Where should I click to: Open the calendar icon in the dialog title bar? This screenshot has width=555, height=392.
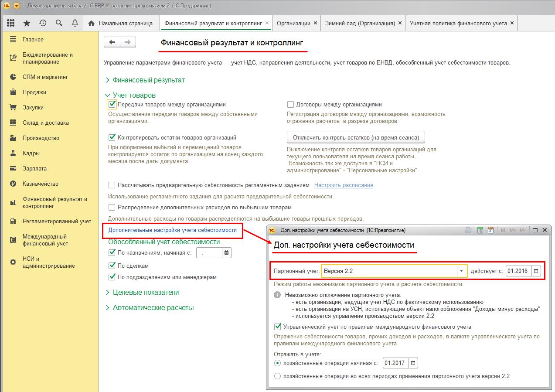pos(490,230)
